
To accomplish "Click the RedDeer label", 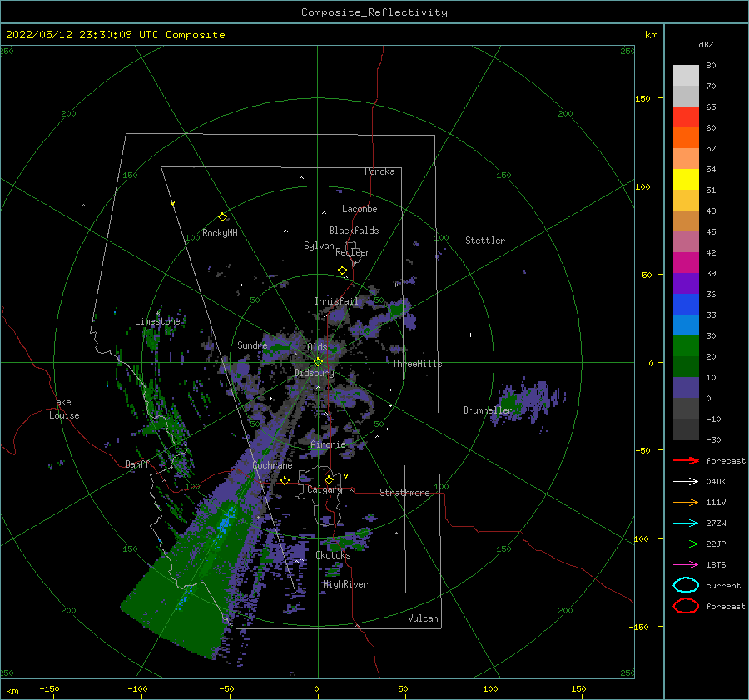I will coord(353,252).
